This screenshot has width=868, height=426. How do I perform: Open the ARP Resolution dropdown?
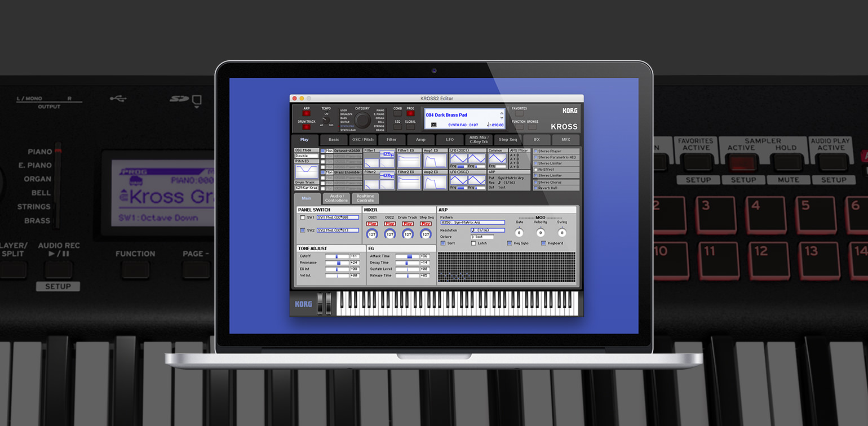coord(488,230)
